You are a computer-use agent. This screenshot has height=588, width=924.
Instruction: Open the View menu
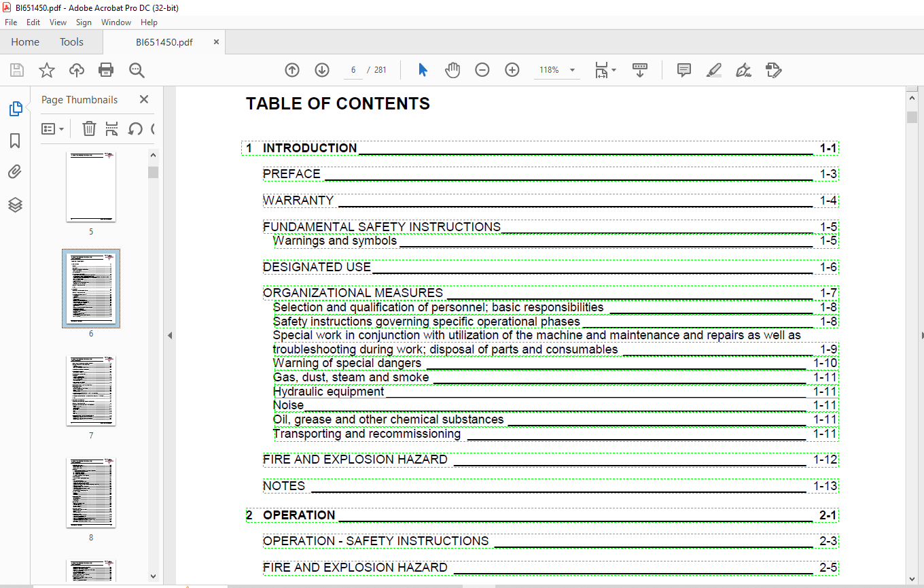click(x=58, y=22)
